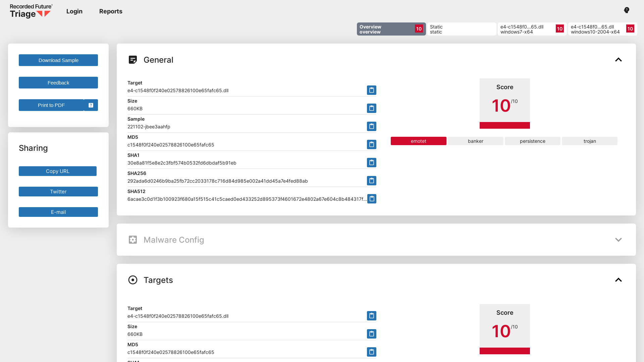Expand the Malware Config section
The width and height of the screenshot is (644, 362).
pos(619,240)
